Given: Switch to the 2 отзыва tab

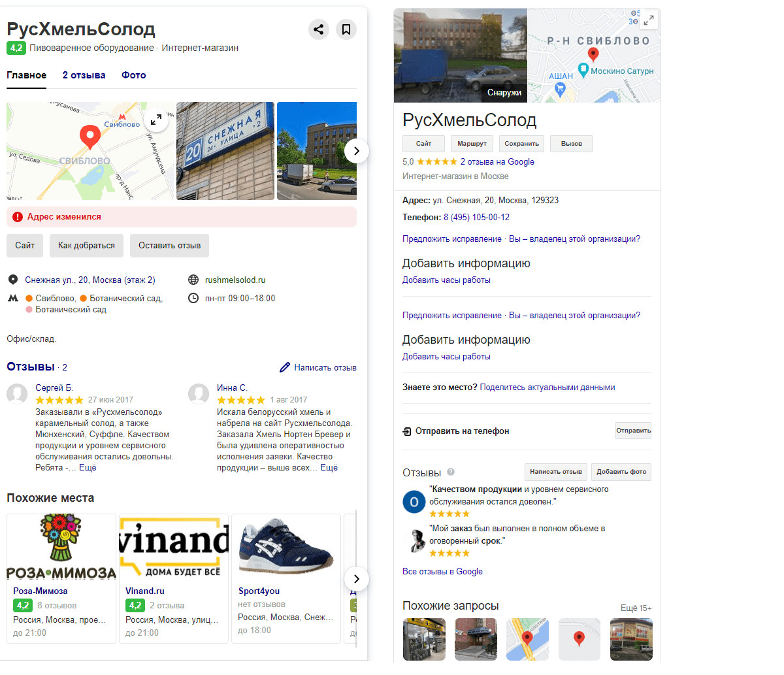Looking at the screenshot, I should point(84,75).
